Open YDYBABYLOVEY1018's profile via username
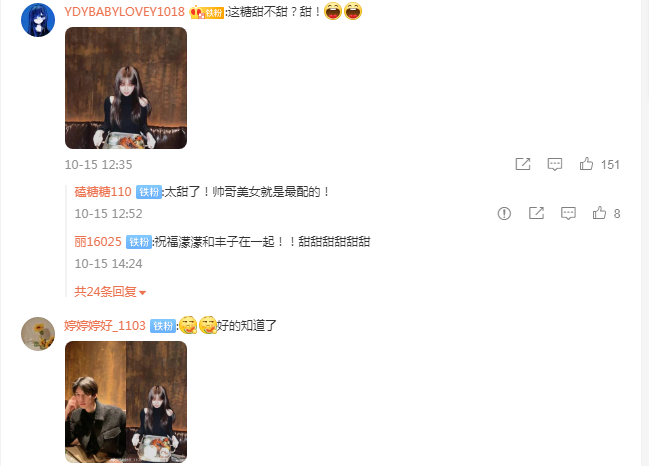Screen dimensions: 649x466 (125, 12)
